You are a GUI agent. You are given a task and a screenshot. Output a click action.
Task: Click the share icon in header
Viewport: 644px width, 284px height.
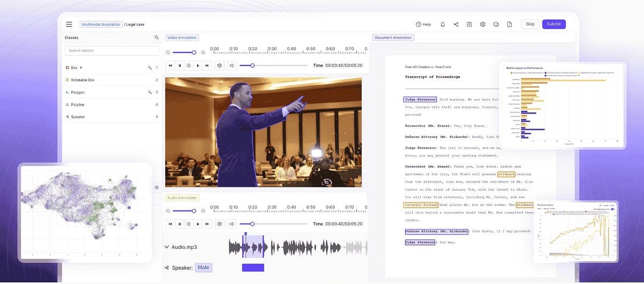(456, 24)
